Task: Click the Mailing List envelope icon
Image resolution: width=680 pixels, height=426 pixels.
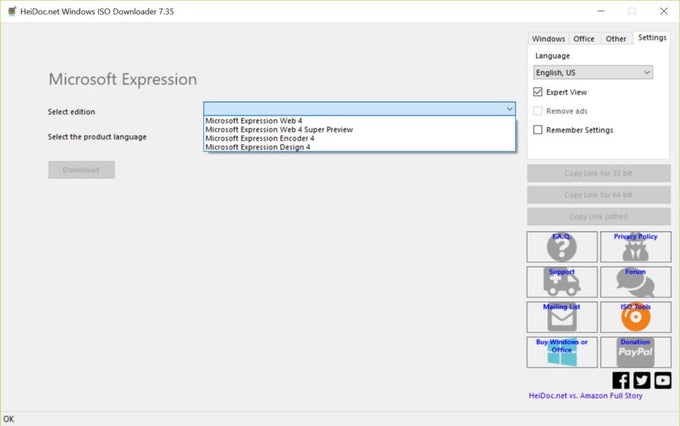Action: tap(562, 317)
